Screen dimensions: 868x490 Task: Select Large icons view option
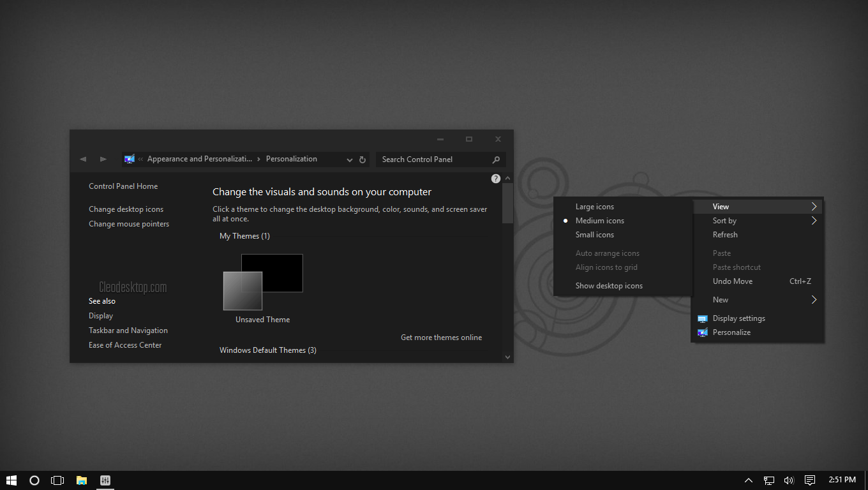tap(594, 207)
